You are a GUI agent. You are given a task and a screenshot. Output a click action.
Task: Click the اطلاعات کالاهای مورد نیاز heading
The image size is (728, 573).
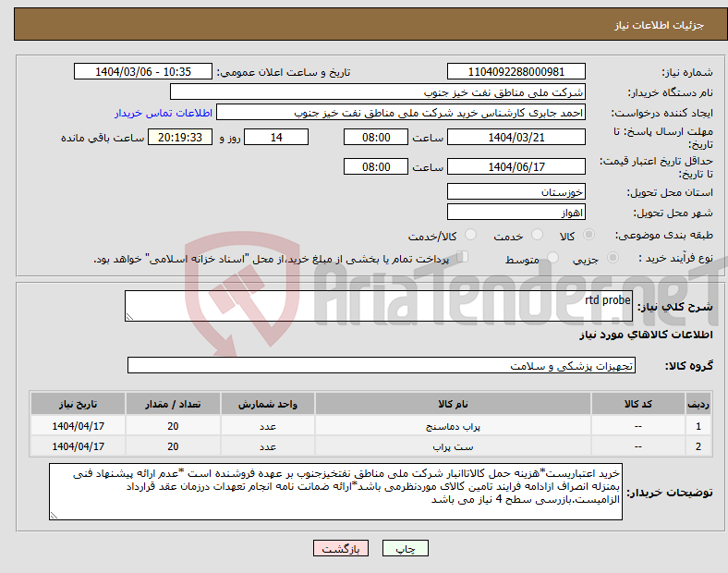coord(646,335)
